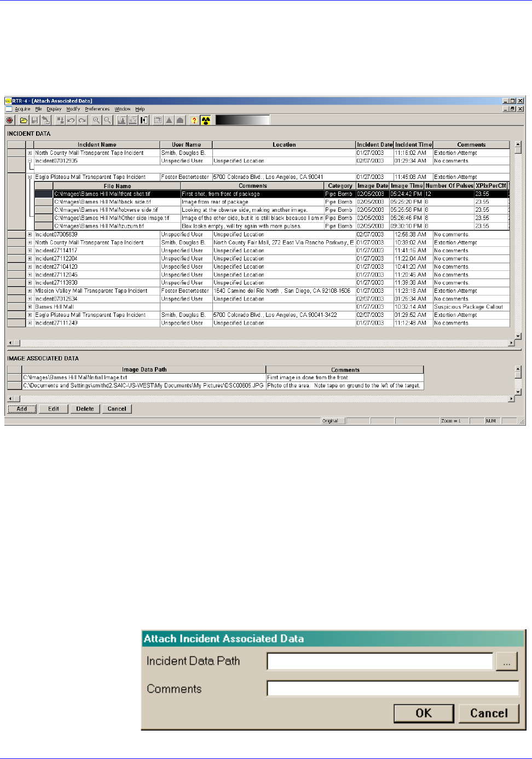Image resolution: width=532 pixels, height=759 pixels.
Task: Click Cancel in Attach Incident Associated Data dialog
Action: click(x=489, y=713)
